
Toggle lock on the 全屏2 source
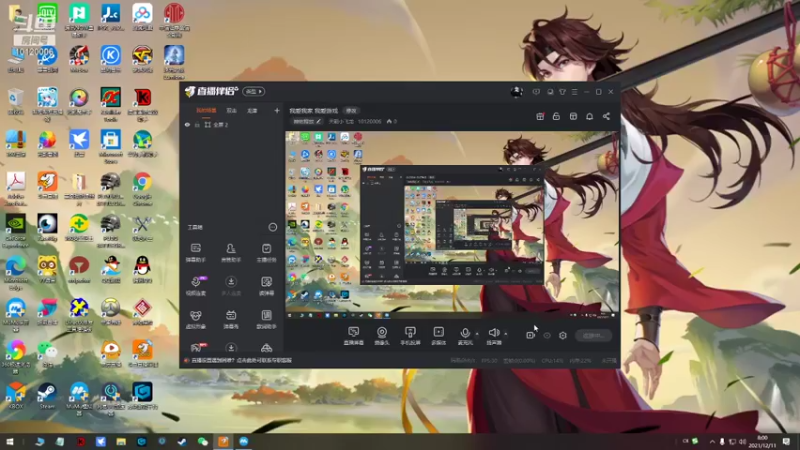pyautogui.click(x=197, y=124)
